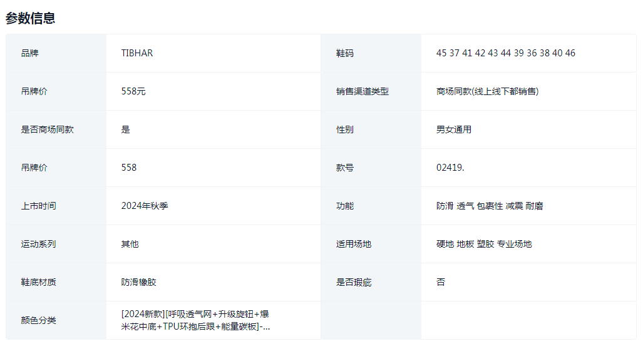Select the 防滑 透气 包裹性 减震 耐磨 text

coord(490,206)
